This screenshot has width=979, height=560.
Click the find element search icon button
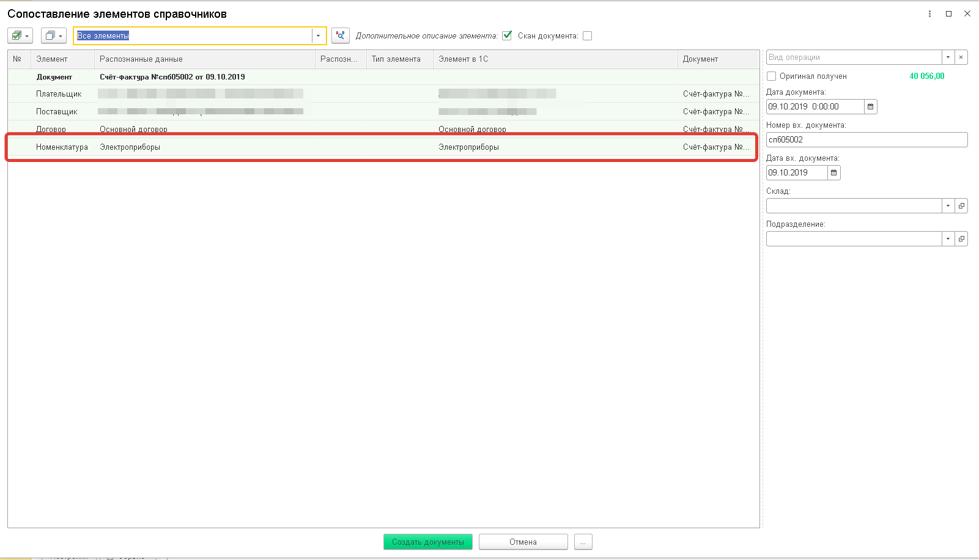(x=341, y=35)
